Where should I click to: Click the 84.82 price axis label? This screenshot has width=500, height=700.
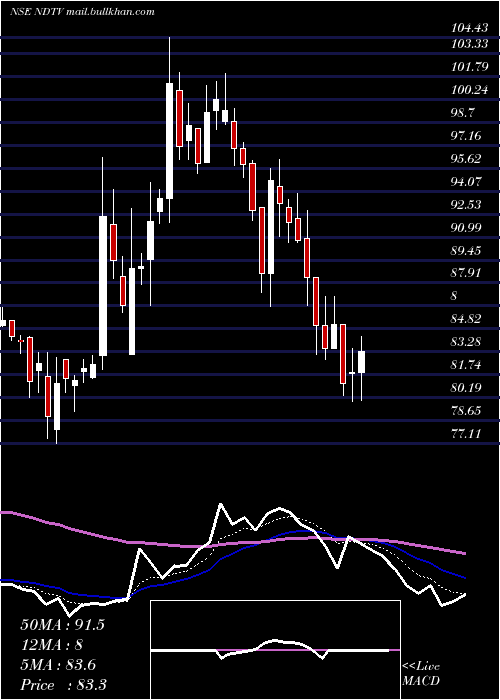[x=466, y=319]
